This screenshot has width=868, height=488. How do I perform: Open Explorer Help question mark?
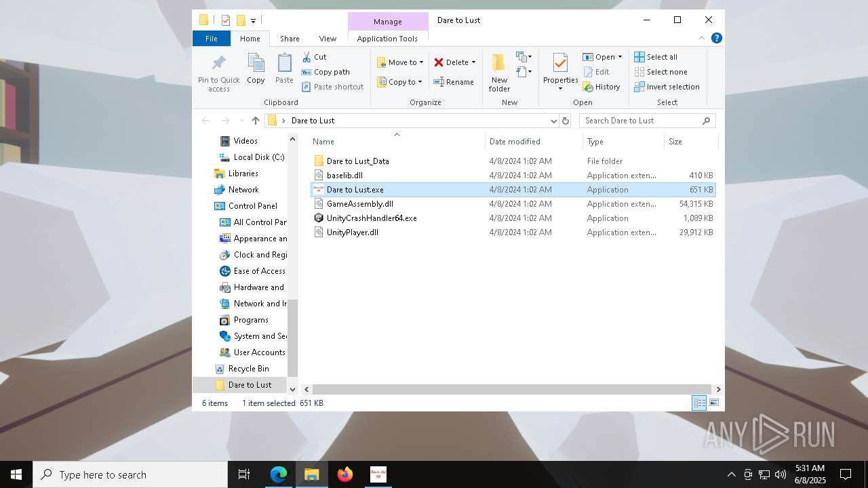[x=716, y=38]
